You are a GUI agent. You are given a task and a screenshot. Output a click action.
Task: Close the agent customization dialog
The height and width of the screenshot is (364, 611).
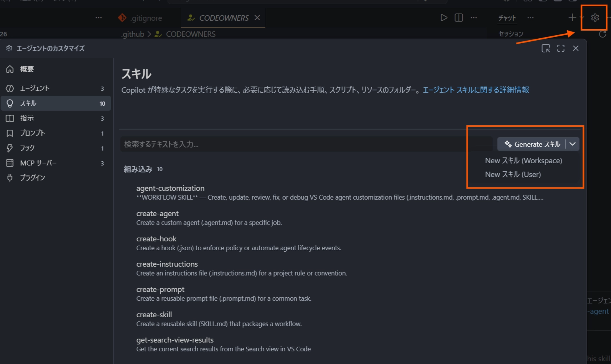[x=576, y=48]
